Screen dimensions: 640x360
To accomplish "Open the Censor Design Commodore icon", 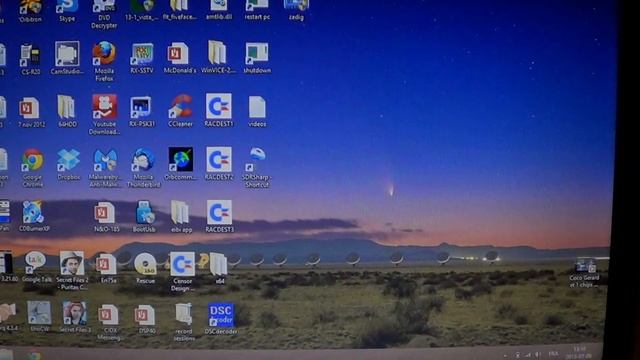I will [182, 271].
